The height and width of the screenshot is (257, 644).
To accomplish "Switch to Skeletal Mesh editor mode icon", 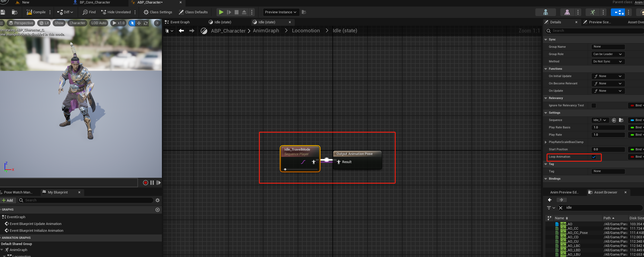I will 567,12.
